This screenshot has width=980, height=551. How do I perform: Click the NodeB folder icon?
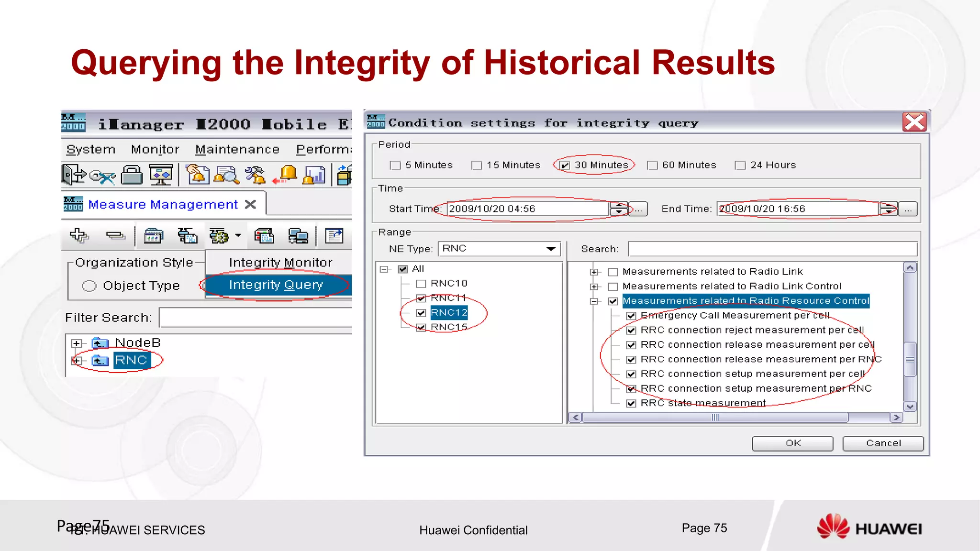[x=100, y=343]
